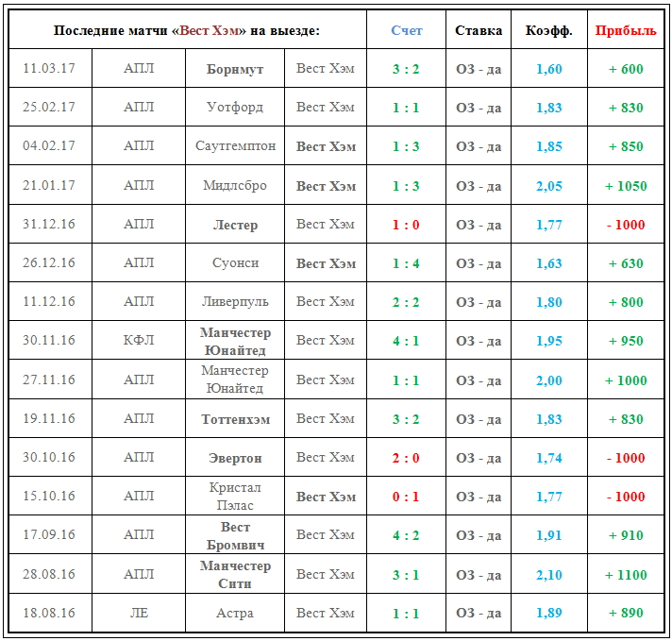Select date cell 25.02.17
The image size is (672, 641).
click(x=49, y=108)
